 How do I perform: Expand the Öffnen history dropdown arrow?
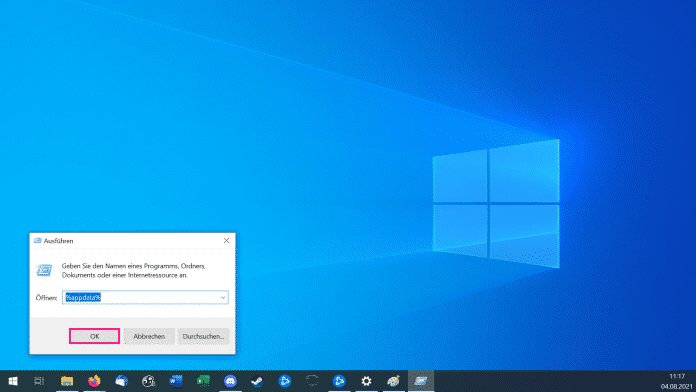(223, 297)
